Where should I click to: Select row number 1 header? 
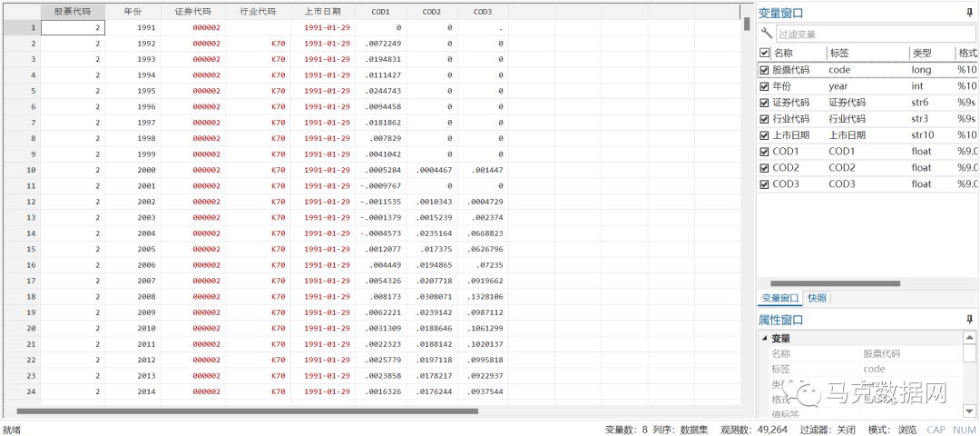tap(22, 27)
